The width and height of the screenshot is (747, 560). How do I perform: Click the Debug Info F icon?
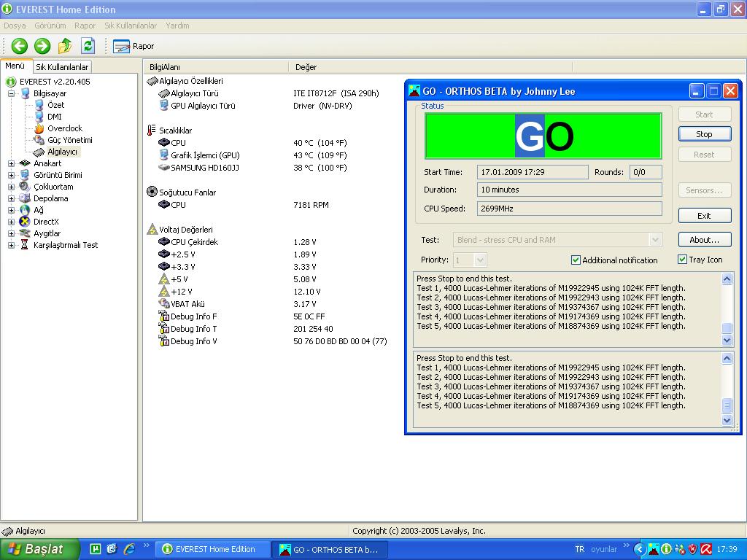click(x=164, y=316)
